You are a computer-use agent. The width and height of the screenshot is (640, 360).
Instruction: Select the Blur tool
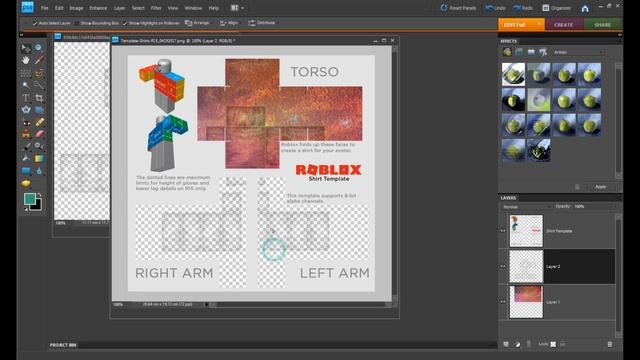39,171
